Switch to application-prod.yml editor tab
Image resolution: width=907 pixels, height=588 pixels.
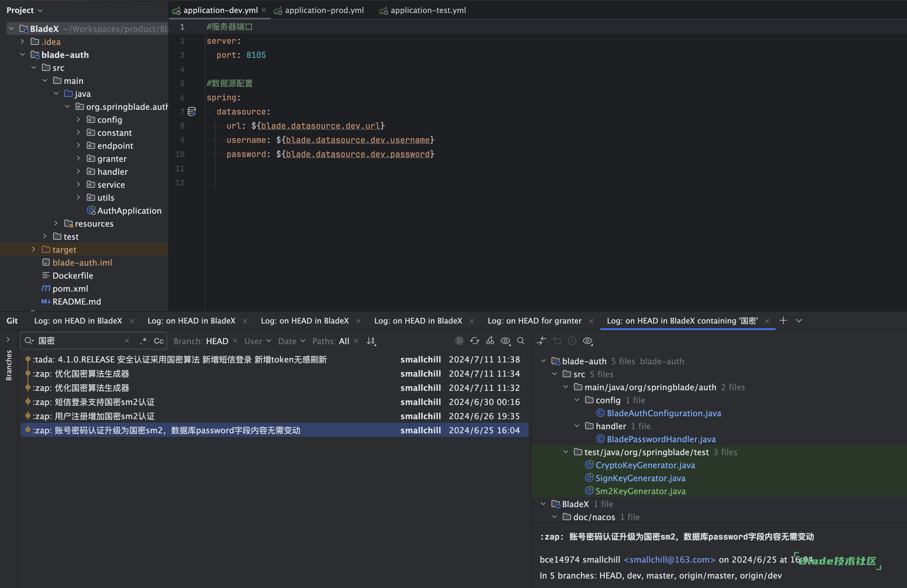coord(319,10)
